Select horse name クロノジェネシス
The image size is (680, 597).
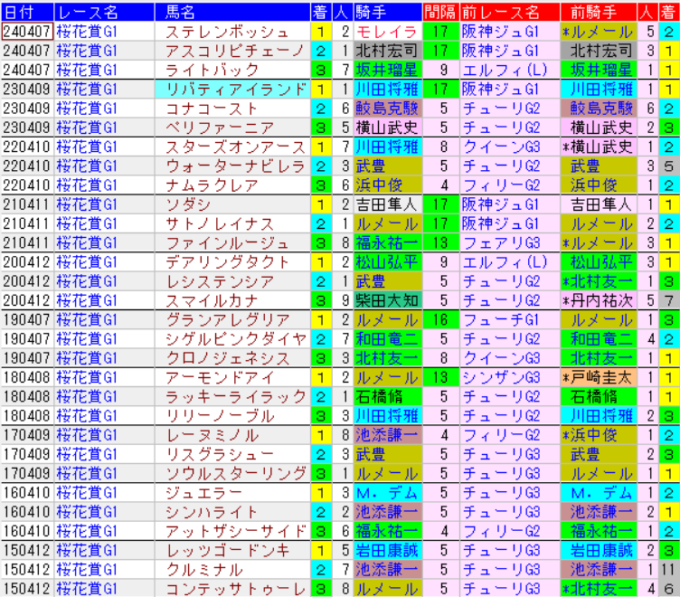[x=228, y=358]
